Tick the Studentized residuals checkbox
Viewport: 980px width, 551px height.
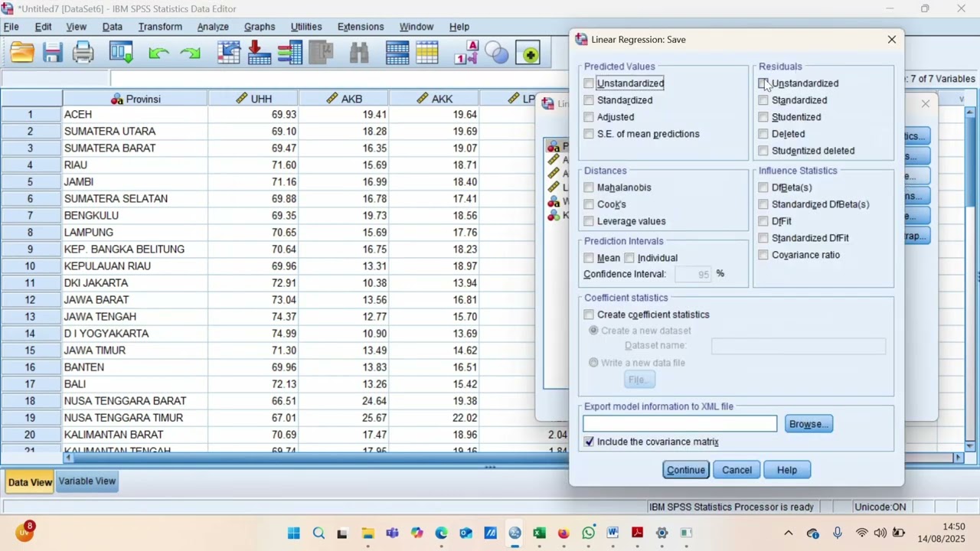pyautogui.click(x=763, y=117)
